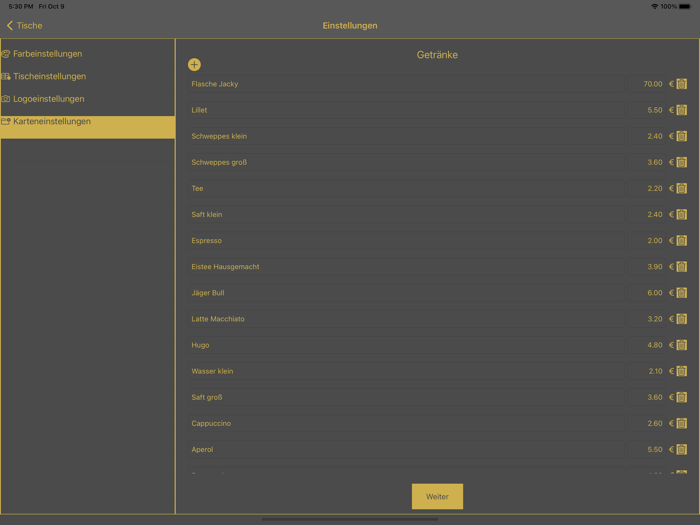
Task: Edit the Jäger Bull name field
Action: [406, 293]
